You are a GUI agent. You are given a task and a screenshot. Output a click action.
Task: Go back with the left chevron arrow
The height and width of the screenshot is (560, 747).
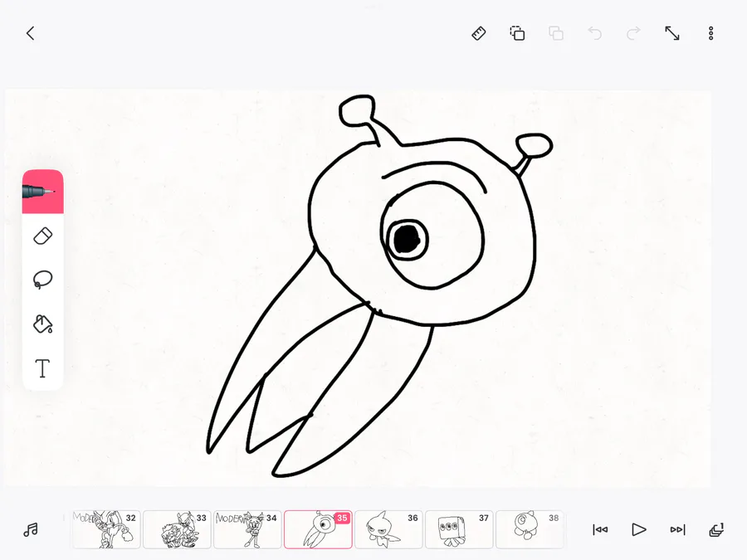coord(31,33)
